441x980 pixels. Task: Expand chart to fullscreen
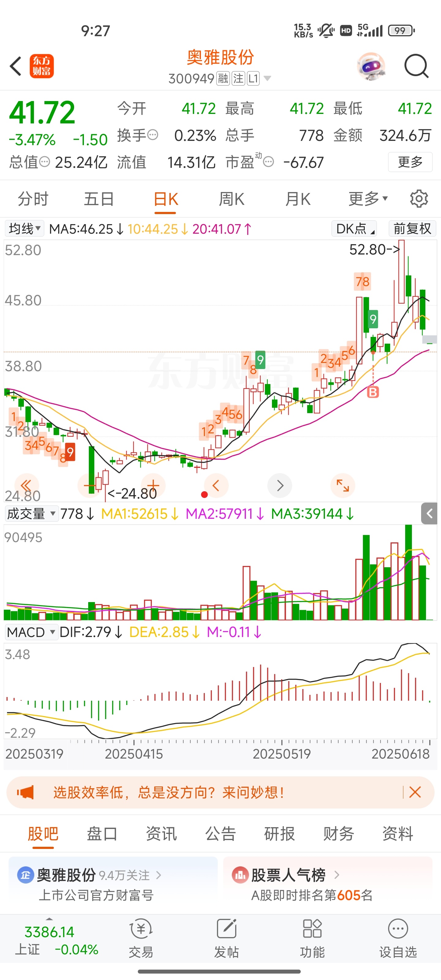pyautogui.click(x=343, y=485)
